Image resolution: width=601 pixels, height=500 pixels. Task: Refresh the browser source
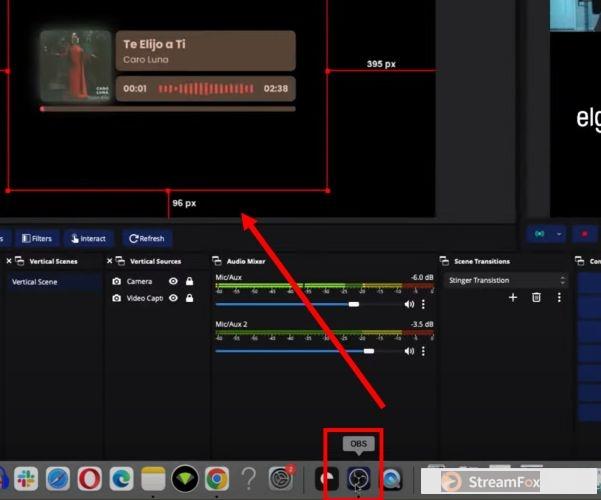[x=147, y=238]
